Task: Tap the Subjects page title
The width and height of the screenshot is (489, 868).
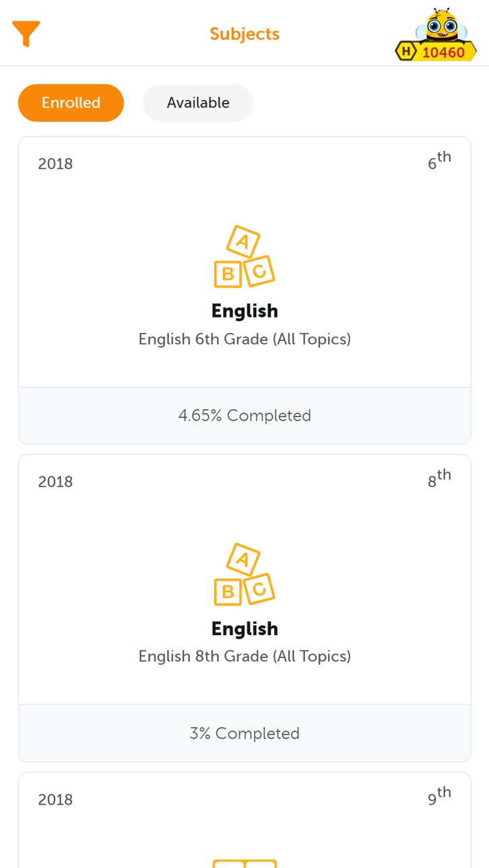Action: pos(244,34)
